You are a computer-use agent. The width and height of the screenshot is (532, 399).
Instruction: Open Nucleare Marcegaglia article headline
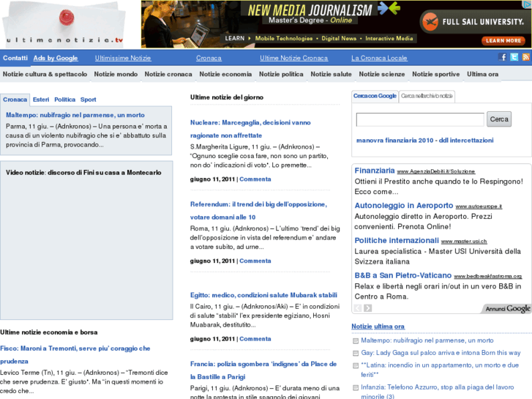click(250, 129)
